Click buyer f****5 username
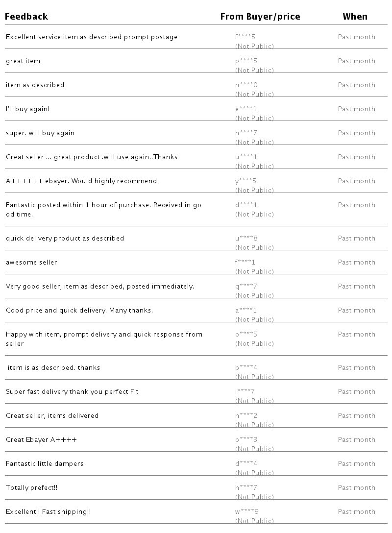The width and height of the screenshot is (392, 533). pos(246,37)
